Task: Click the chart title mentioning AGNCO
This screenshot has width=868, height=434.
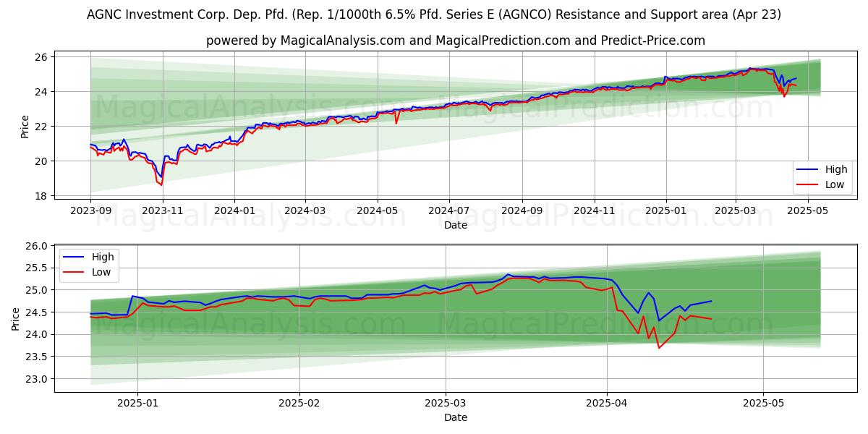Action: coord(434,14)
